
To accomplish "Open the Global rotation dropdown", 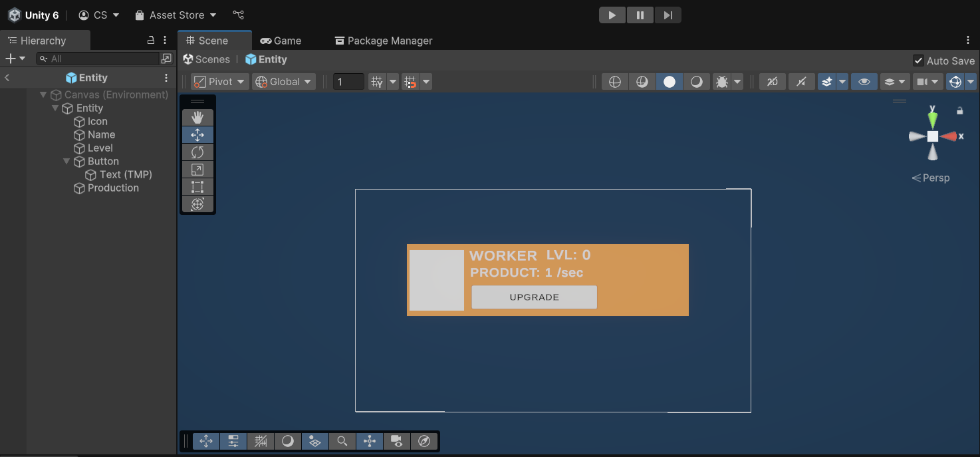I will point(284,82).
